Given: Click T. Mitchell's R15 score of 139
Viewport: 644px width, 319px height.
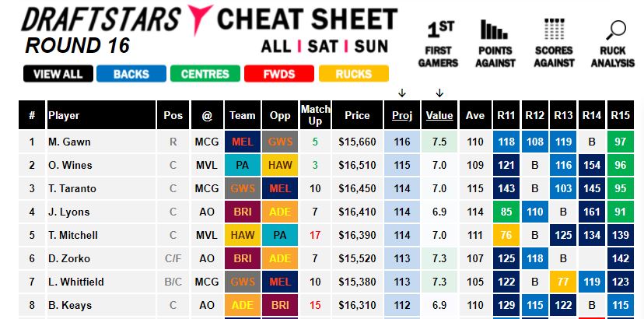Looking at the screenshot, I should (x=620, y=235).
